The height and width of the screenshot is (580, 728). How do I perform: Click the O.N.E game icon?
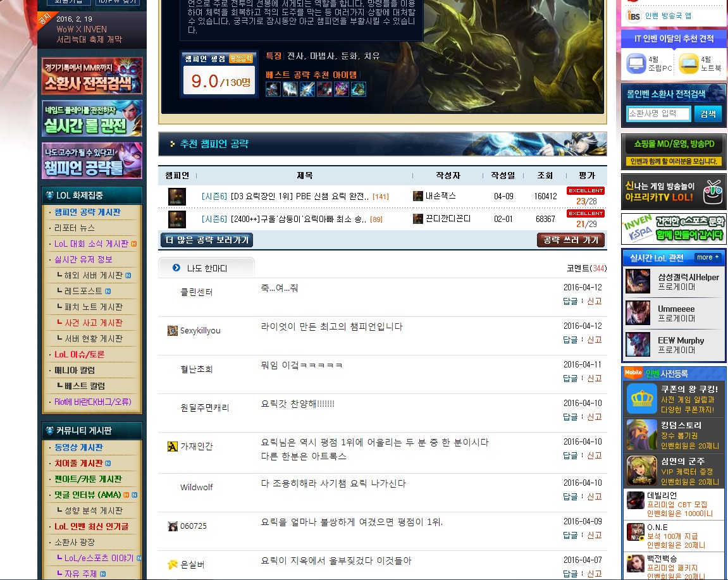[636, 532]
